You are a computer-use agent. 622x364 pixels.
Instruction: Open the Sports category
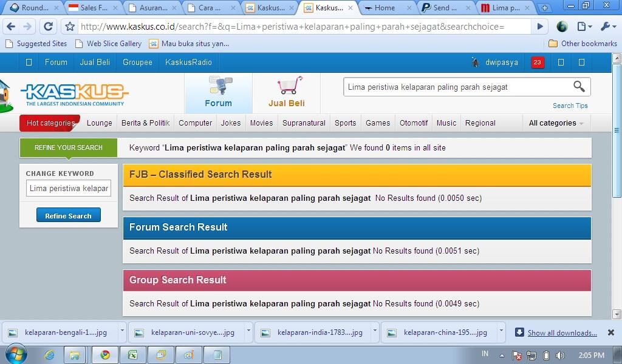[x=346, y=123]
